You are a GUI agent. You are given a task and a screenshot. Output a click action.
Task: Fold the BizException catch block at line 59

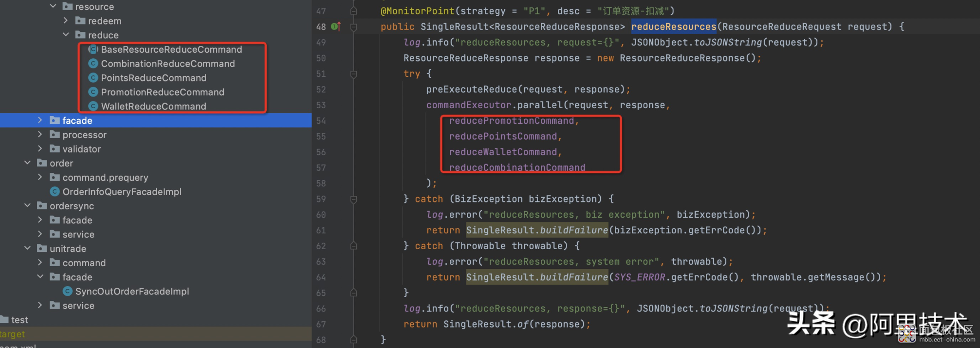coord(354,199)
